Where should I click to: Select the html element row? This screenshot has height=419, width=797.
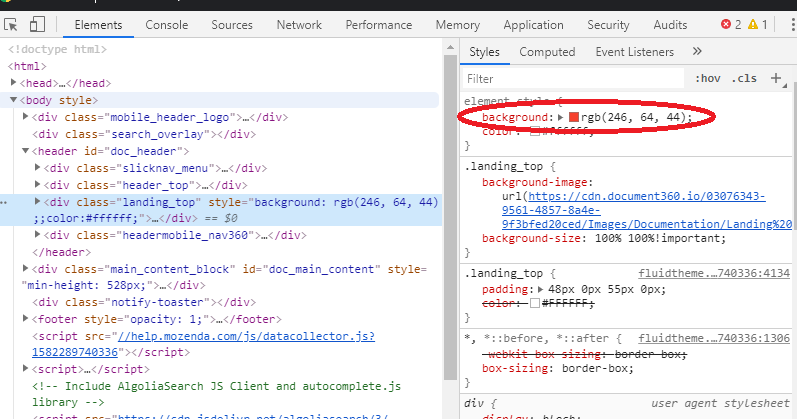click(27, 66)
